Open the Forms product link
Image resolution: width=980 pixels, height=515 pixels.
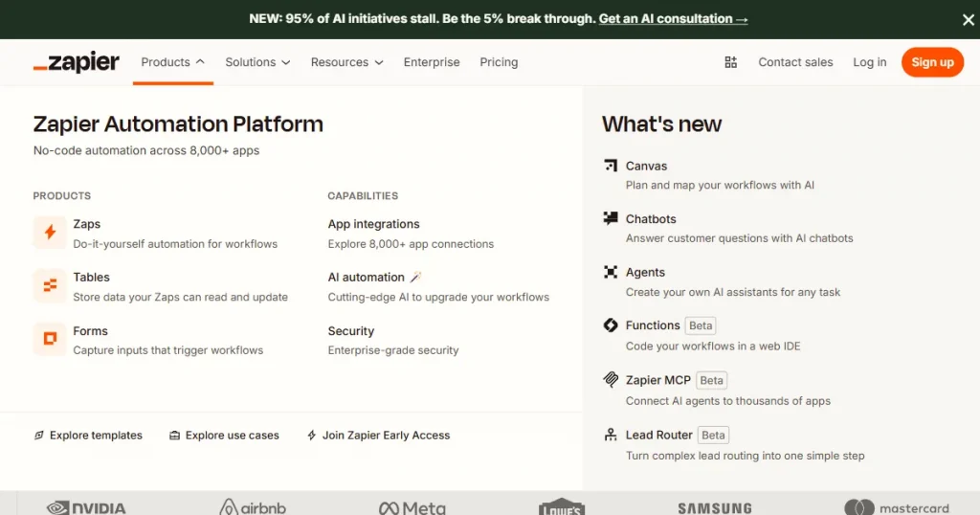click(x=91, y=330)
